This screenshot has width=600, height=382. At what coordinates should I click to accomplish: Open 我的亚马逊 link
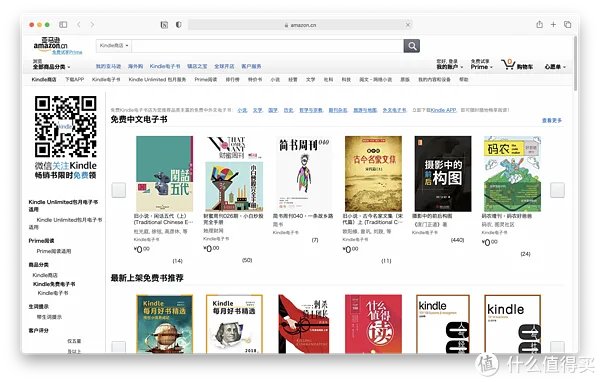pyautogui.click(x=108, y=66)
